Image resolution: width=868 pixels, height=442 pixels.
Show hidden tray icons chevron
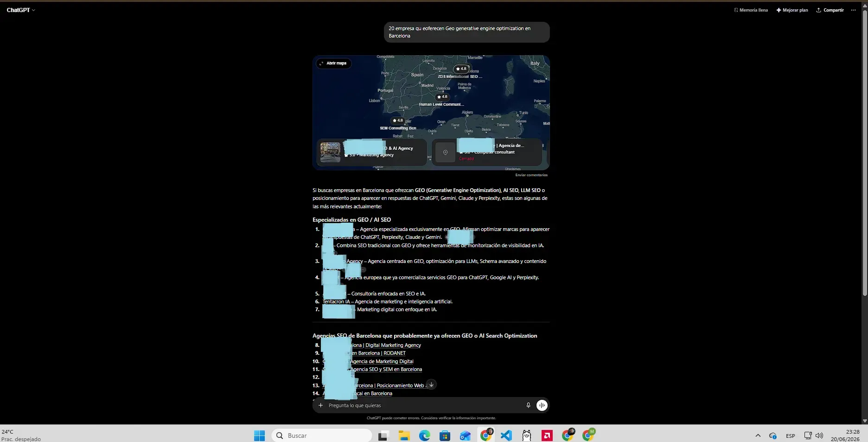tap(758, 436)
